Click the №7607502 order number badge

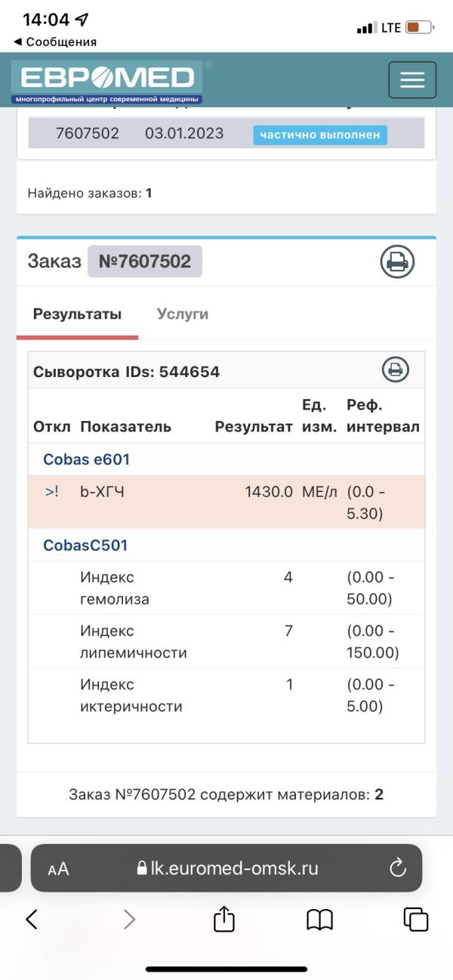coord(145,261)
